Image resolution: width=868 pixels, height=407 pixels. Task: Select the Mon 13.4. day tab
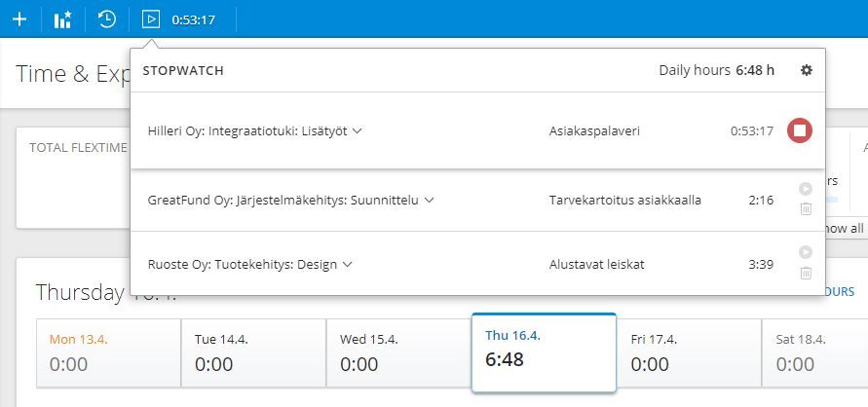(108, 354)
